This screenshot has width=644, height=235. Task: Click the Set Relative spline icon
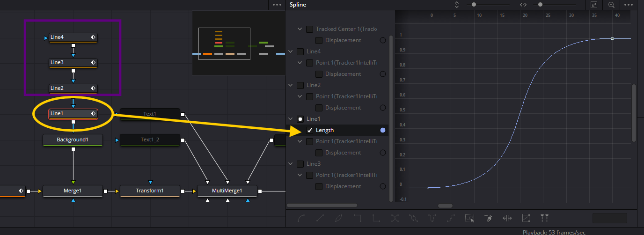[451, 218]
